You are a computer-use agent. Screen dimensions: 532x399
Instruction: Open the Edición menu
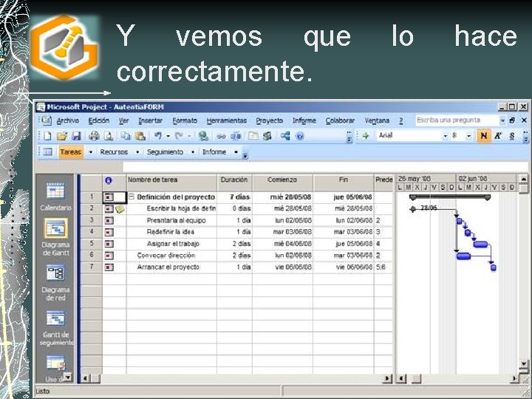click(x=99, y=120)
